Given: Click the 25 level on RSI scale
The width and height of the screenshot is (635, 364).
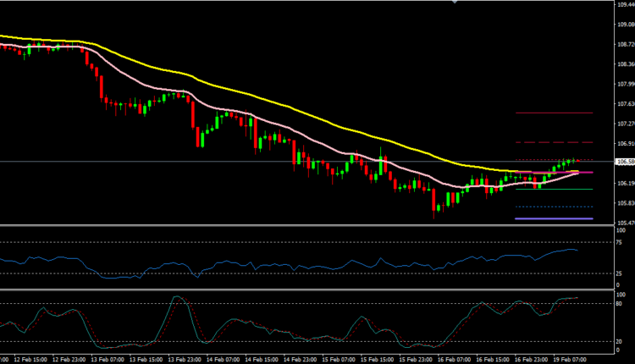Looking at the screenshot, I should [619, 273].
